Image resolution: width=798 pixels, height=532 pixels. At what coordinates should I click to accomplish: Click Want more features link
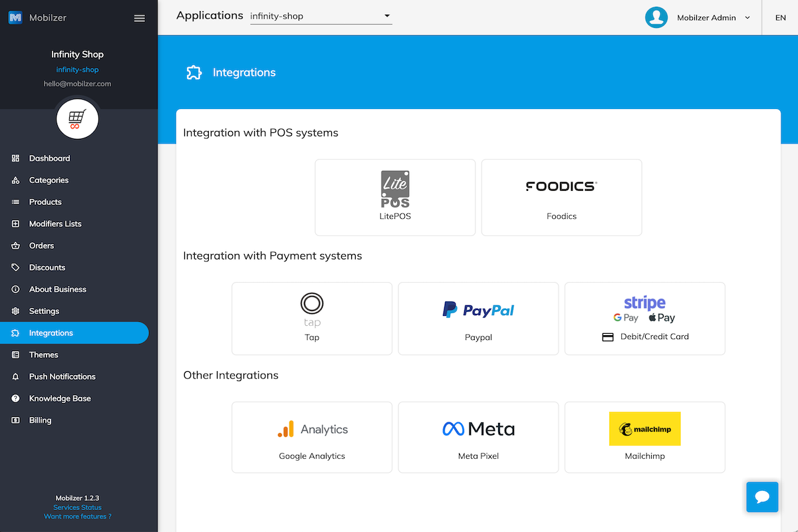[77, 517]
